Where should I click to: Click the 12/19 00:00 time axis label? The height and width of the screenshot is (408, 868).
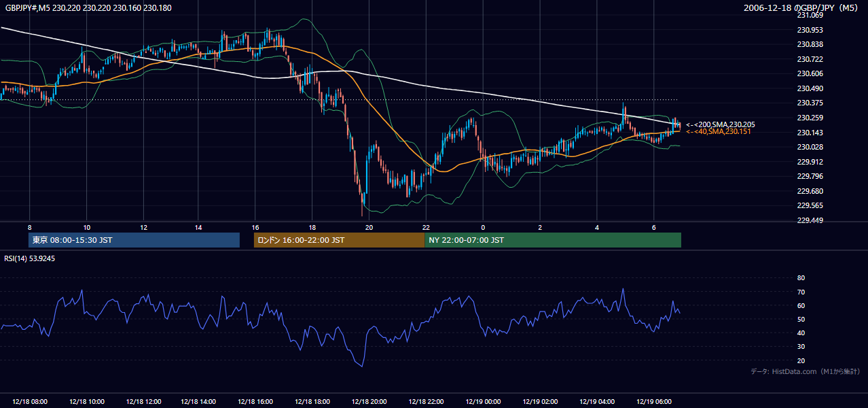[483, 402]
